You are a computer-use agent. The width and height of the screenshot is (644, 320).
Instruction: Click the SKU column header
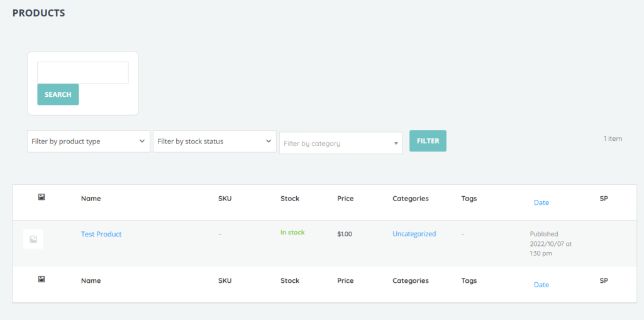coord(225,199)
